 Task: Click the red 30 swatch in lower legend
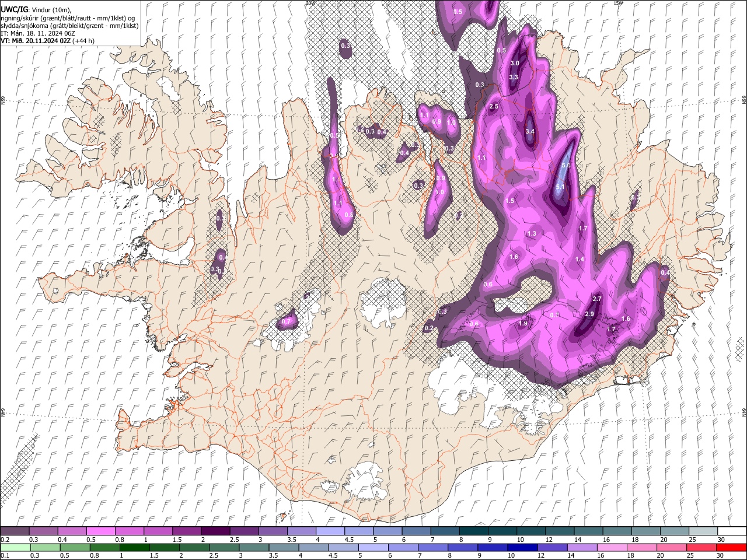(731, 547)
